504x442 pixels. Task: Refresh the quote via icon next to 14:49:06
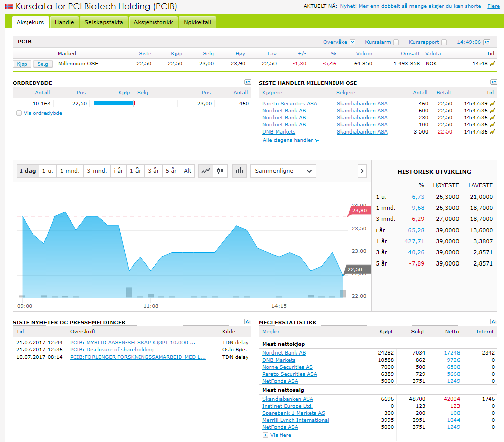(x=487, y=42)
